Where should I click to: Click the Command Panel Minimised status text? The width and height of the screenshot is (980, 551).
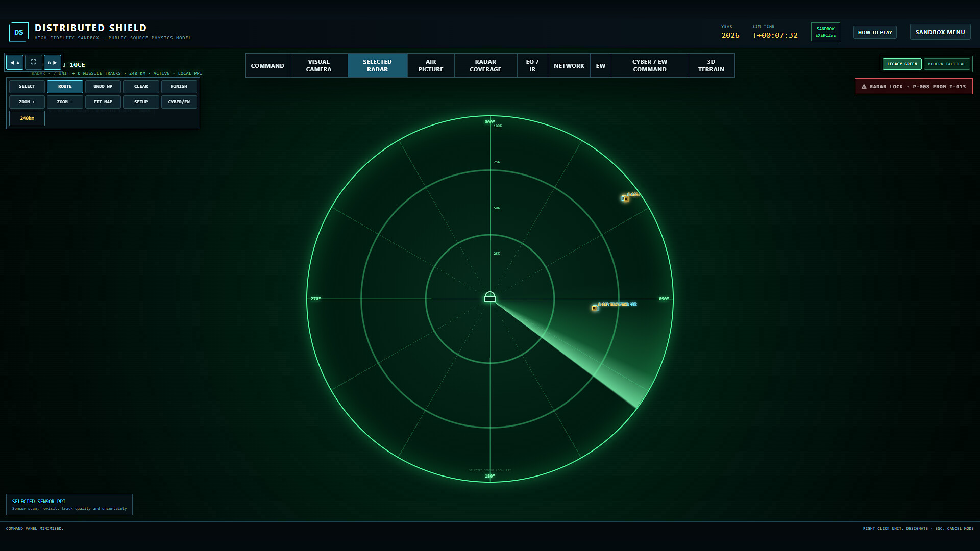click(35, 529)
